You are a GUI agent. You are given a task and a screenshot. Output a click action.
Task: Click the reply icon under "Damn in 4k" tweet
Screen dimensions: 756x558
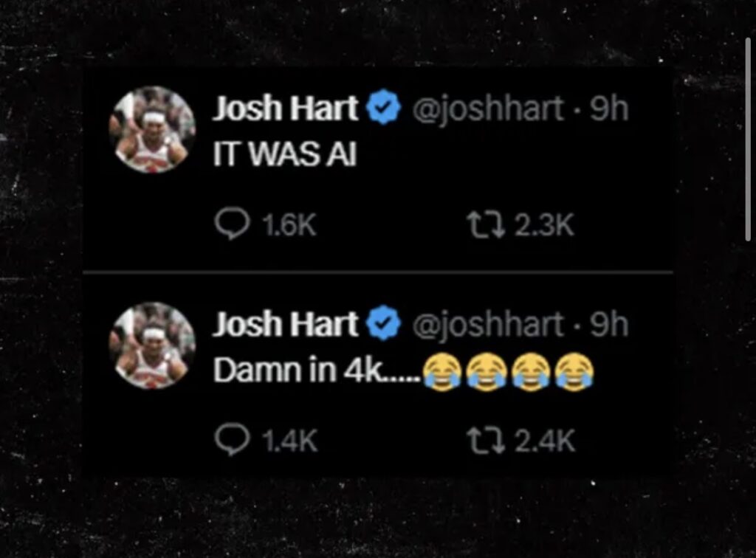232,439
